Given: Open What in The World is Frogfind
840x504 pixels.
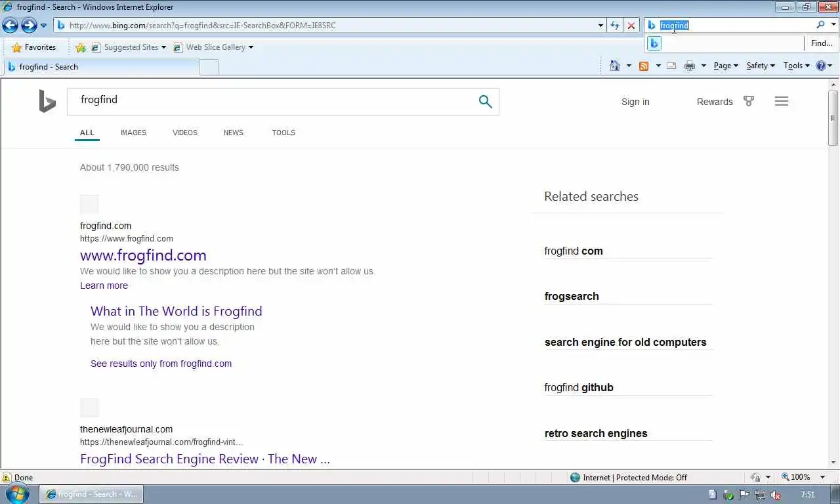Looking at the screenshot, I should (177, 311).
